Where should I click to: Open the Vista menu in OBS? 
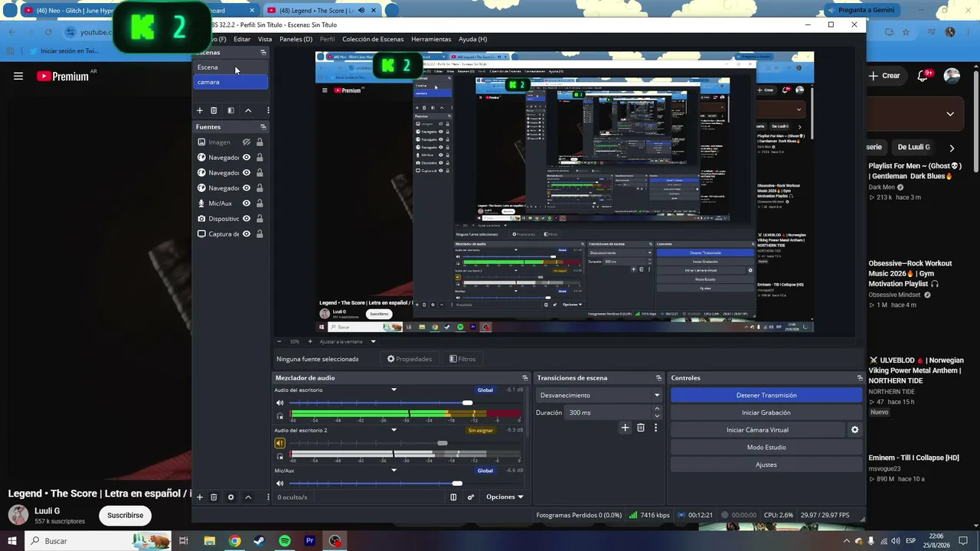[265, 39]
